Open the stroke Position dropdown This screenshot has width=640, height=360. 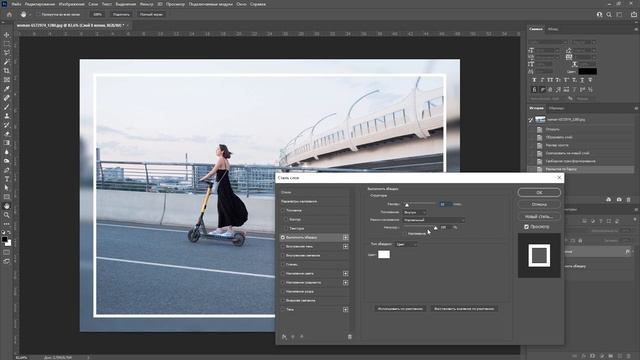click(x=415, y=212)
